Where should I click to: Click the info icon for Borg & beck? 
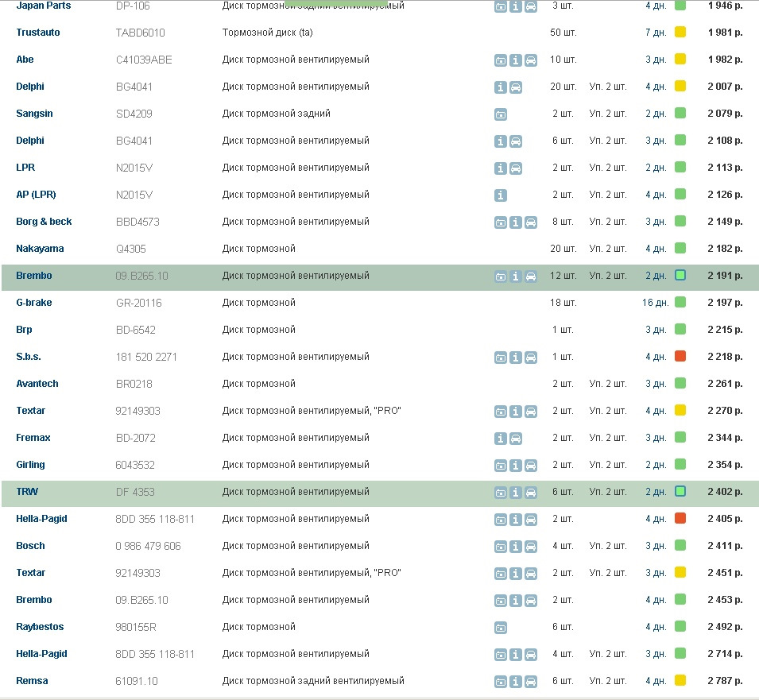516,222
